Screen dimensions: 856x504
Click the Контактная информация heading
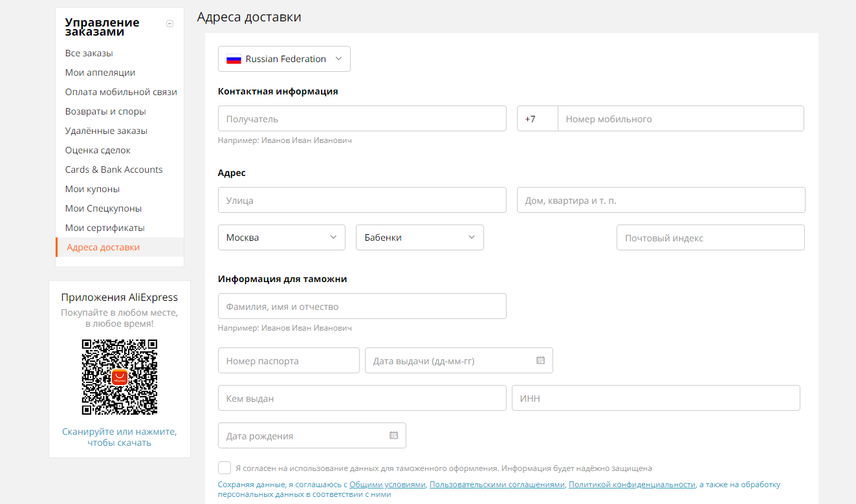tap(278, 91)
